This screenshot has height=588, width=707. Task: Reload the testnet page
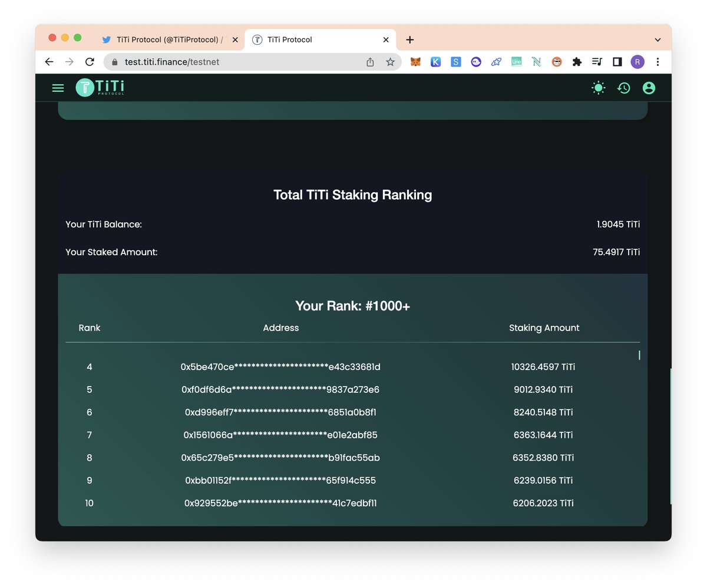(x=90, y=62)
